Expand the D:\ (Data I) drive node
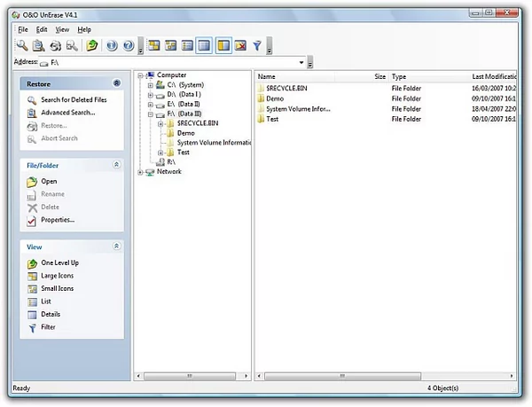Screen dimensions: 532x407 151,95
